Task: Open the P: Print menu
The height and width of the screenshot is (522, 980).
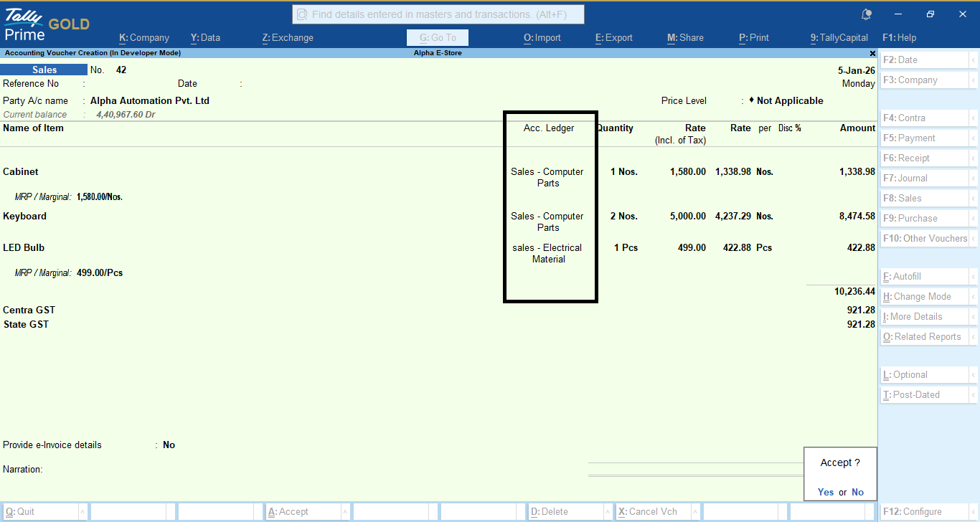Action: click(x=754, y=38)
